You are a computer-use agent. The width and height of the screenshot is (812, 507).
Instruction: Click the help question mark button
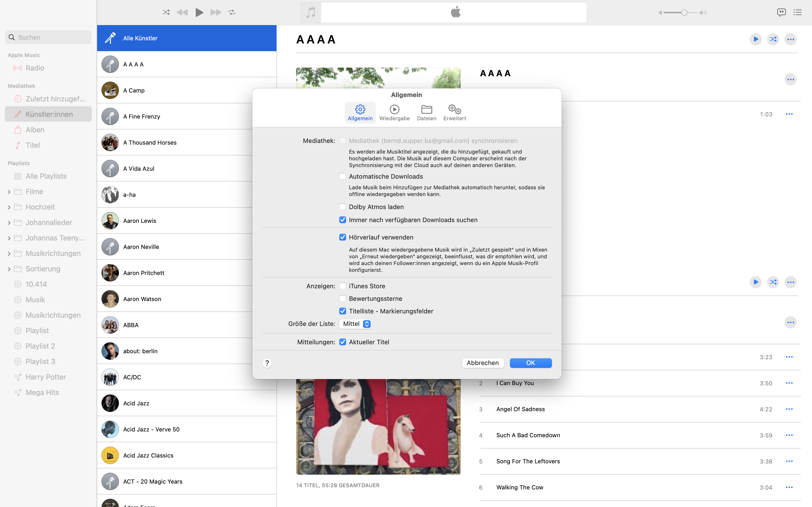point(267,363)
